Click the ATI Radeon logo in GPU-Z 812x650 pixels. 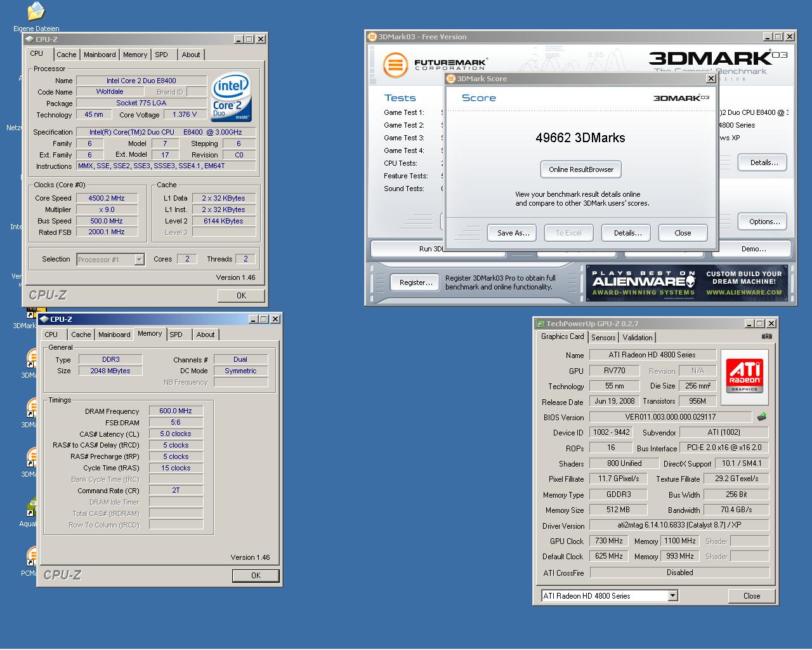coord(743,377)
